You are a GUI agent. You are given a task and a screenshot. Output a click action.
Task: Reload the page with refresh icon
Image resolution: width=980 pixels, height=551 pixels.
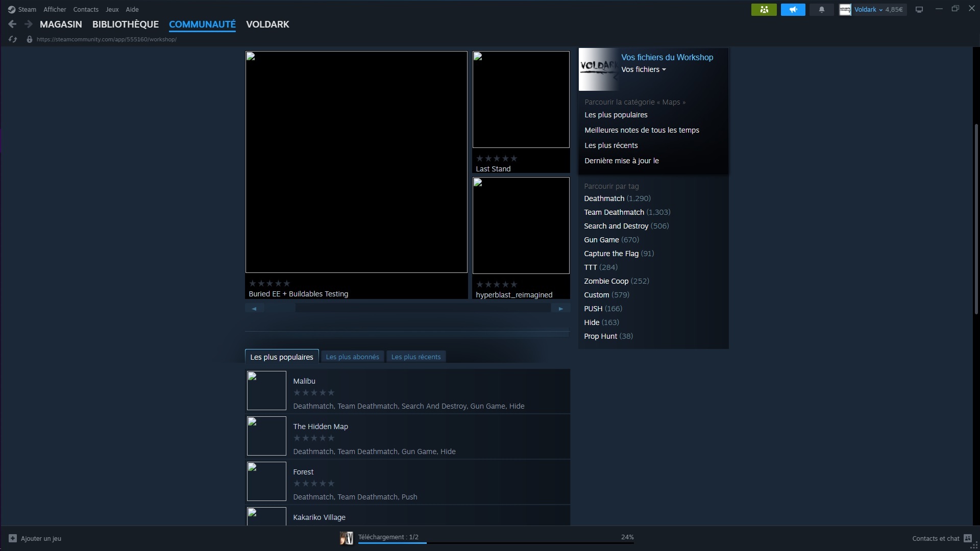pyautogui.click(x=13, y=39)
